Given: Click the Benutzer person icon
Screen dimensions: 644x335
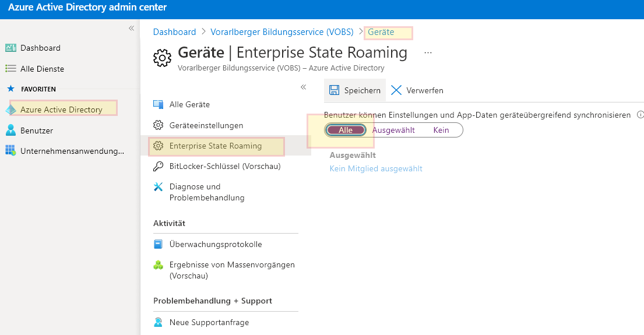Looking at the screenshot, I should tap(10, 131).
